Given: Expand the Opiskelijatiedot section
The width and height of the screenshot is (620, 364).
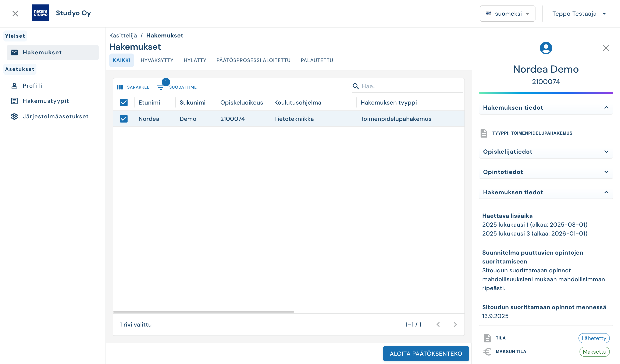Looking at the screenshot, I should coord(545,152).
